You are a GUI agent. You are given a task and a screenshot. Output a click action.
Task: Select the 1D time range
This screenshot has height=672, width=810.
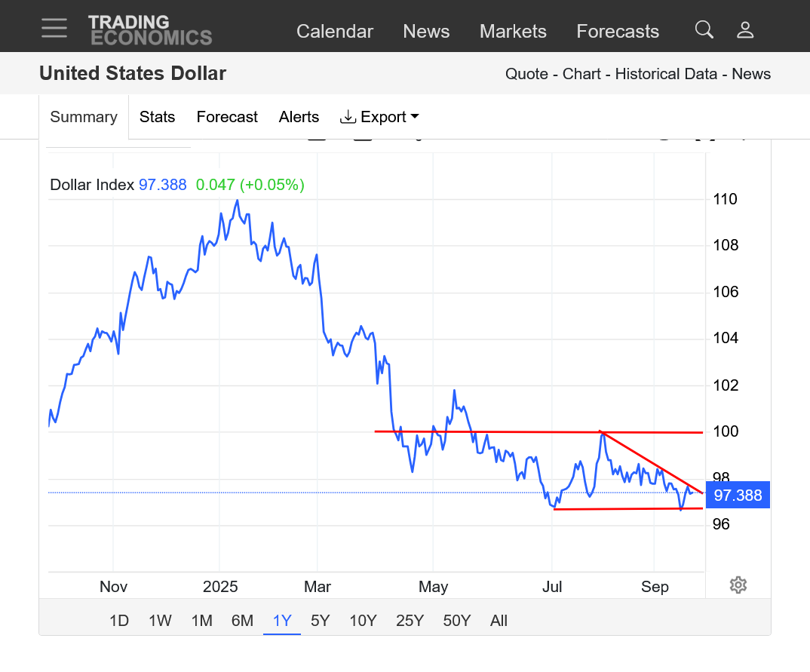pyautogui.click(x=119, y=621)
